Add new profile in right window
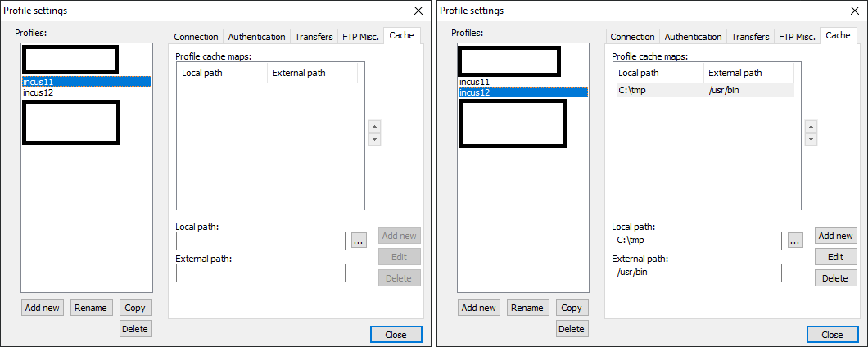868x347 pixels. (x=479, y=308)
